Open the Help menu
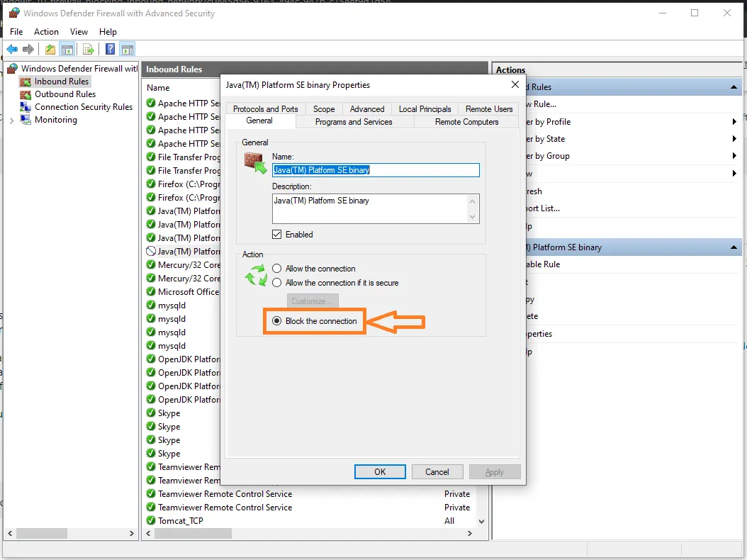 108,31
